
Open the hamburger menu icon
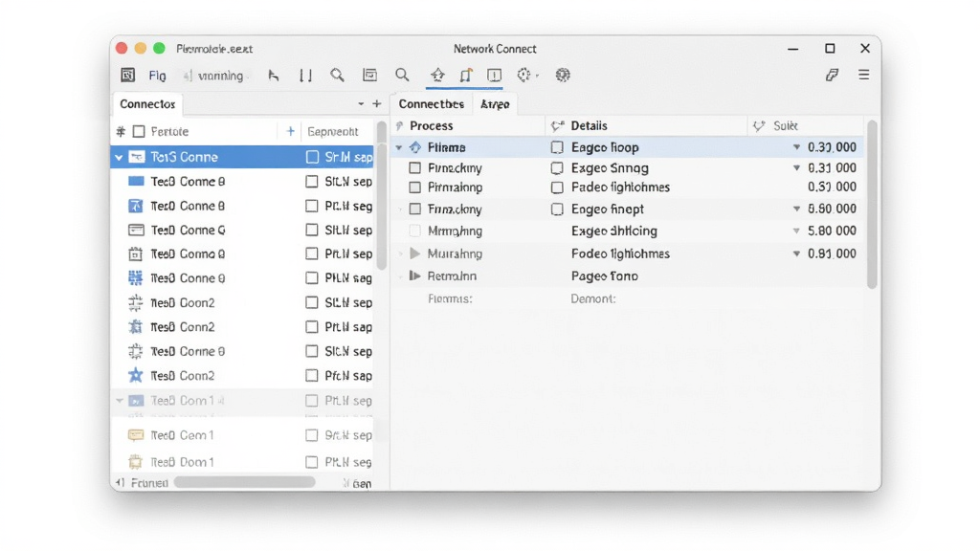click(864, 75)
